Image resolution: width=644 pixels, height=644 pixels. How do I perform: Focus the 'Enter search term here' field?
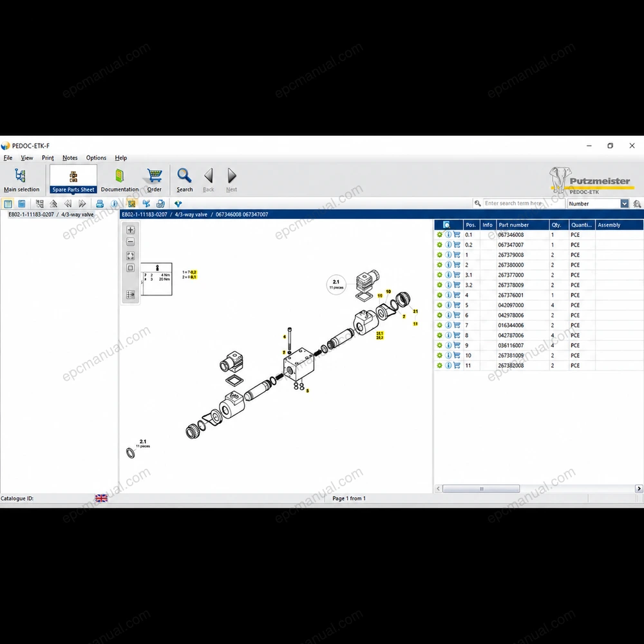coord(524,204)
